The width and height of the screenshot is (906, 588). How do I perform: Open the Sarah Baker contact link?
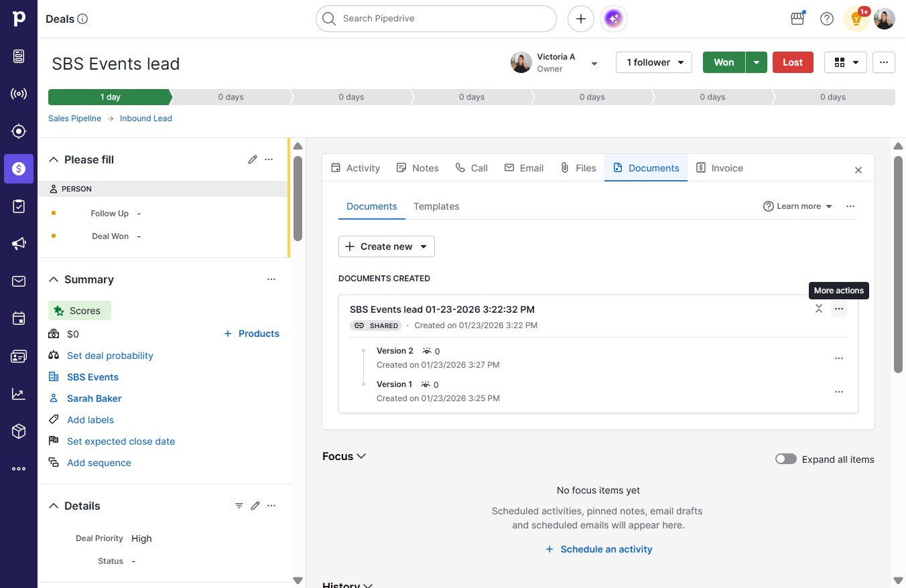(x=94, y=398)
